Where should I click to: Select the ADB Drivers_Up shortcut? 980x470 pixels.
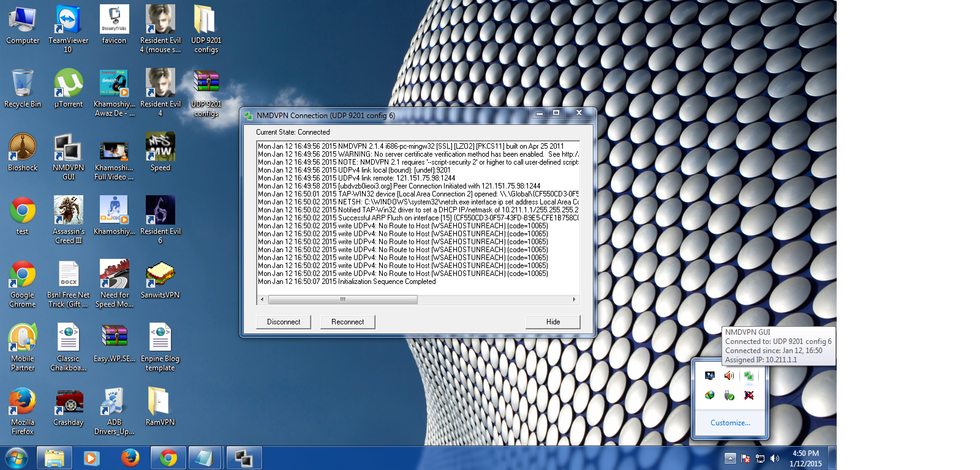click(114, 411)
